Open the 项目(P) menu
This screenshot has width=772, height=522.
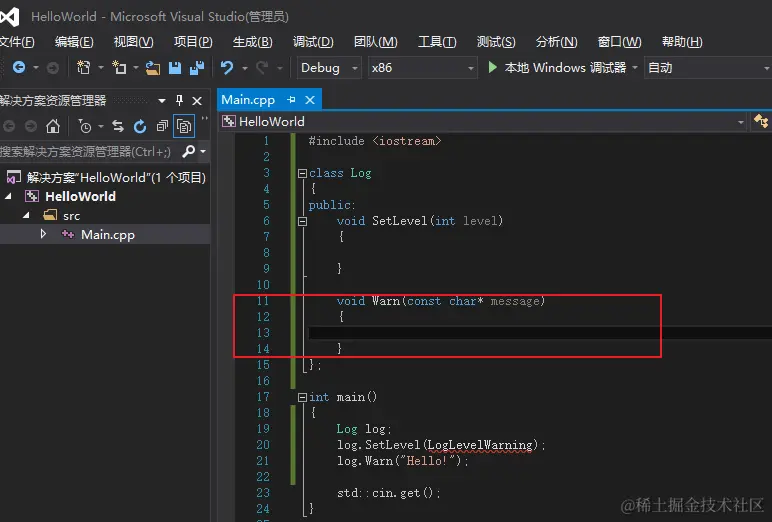click(x=193, y=42)
